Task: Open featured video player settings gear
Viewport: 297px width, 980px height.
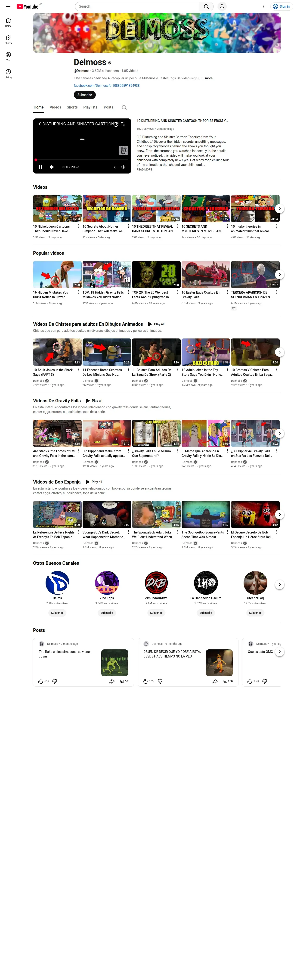Action: pos(123,167)
